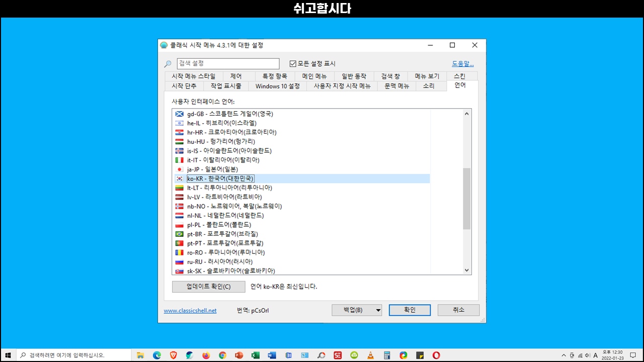Cancel with the '취소' button

click(458, 310)
